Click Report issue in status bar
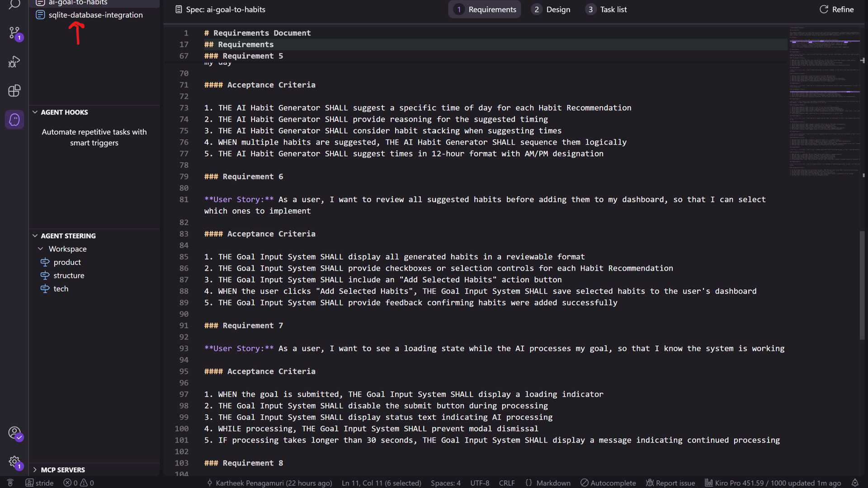This screenshot has width=868, height=488. 670,483
